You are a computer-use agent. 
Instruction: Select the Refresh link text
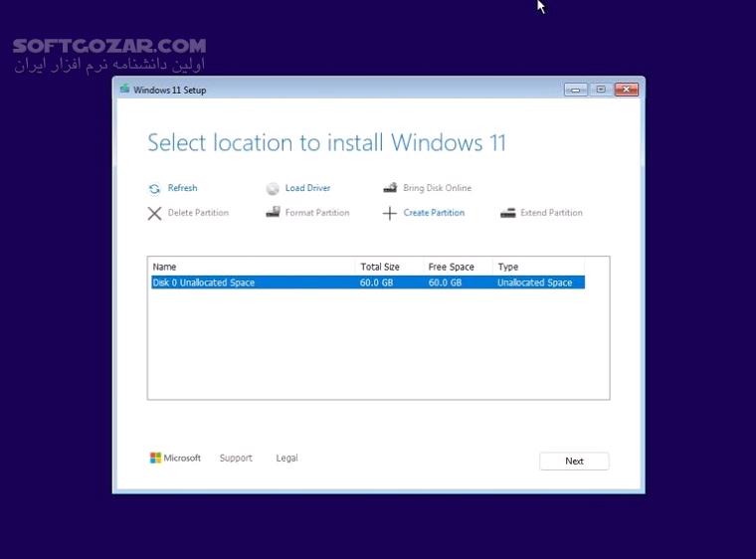[182, 188]
